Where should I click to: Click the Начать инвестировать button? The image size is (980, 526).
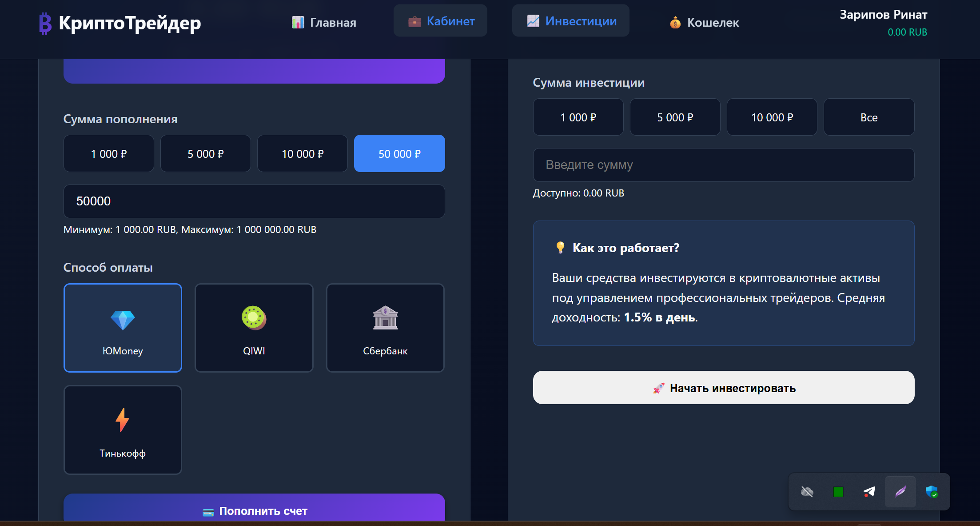[x=724, y=388]
